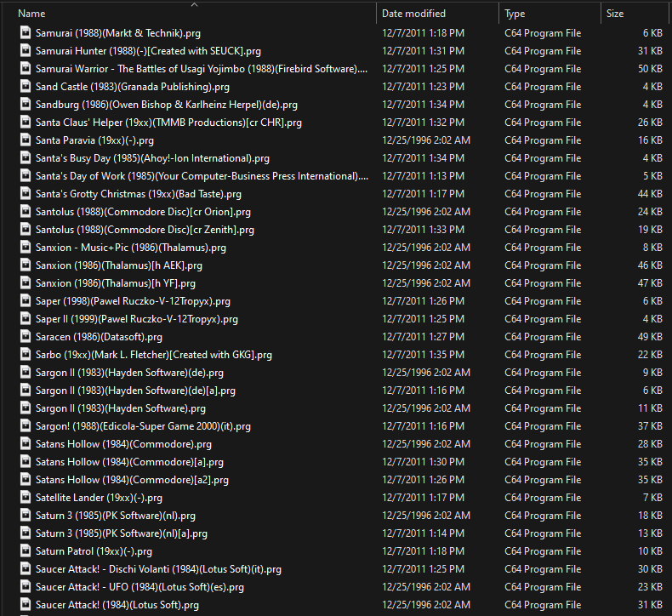Click the sort direction arrow above the Name column
This screenshot has width=672, height=616.
[x=194, y=4]
